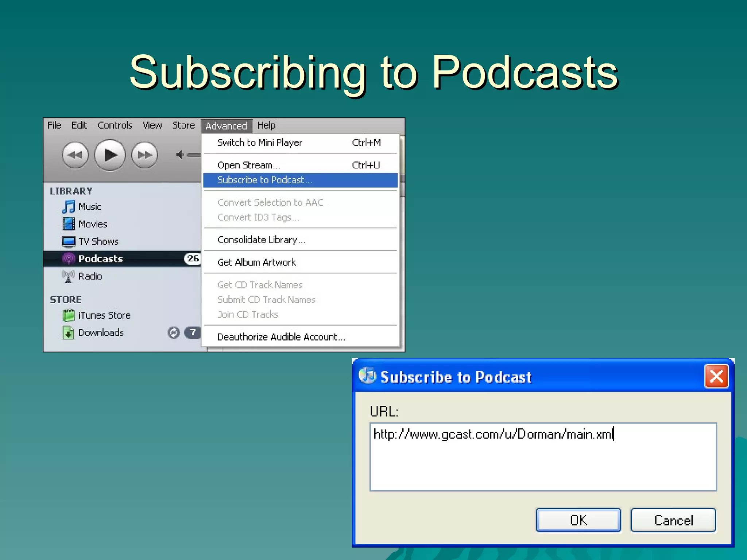Screen dimensions: 747x560
Task: Close the open Advanced menu
Action: 226,126
